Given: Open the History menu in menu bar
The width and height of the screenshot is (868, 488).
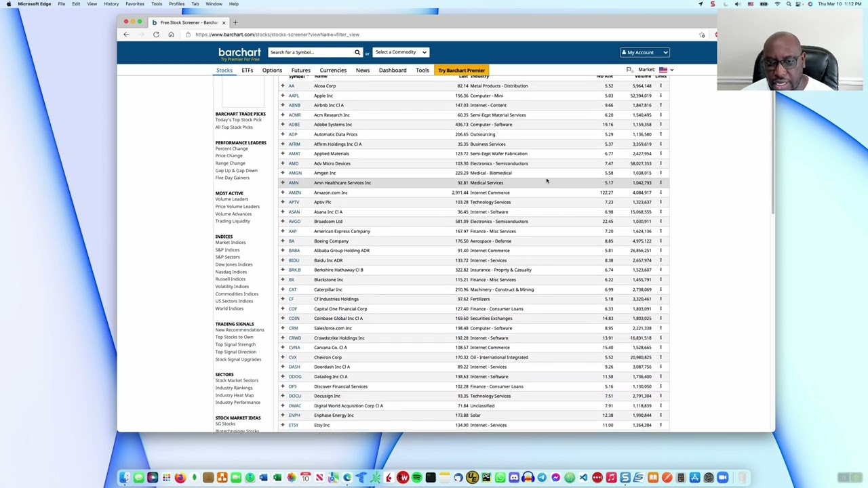Looking at the screenshot, I should click(111, 4).
